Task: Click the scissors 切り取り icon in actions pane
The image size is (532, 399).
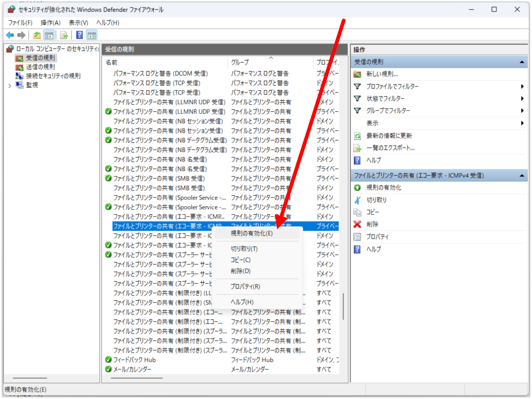Action: (x=357, y=200)
